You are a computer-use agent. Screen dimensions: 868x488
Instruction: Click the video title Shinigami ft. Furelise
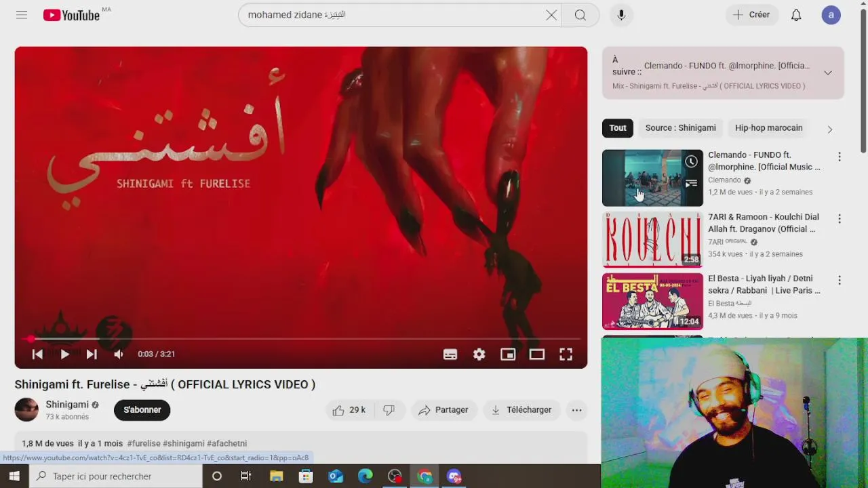[165, 384]
